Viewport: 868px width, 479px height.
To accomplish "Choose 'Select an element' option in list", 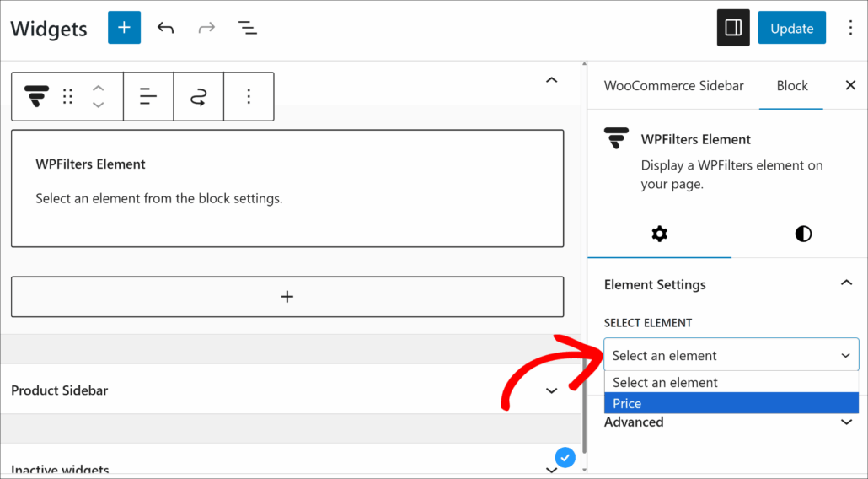I will tap(731, 382).
